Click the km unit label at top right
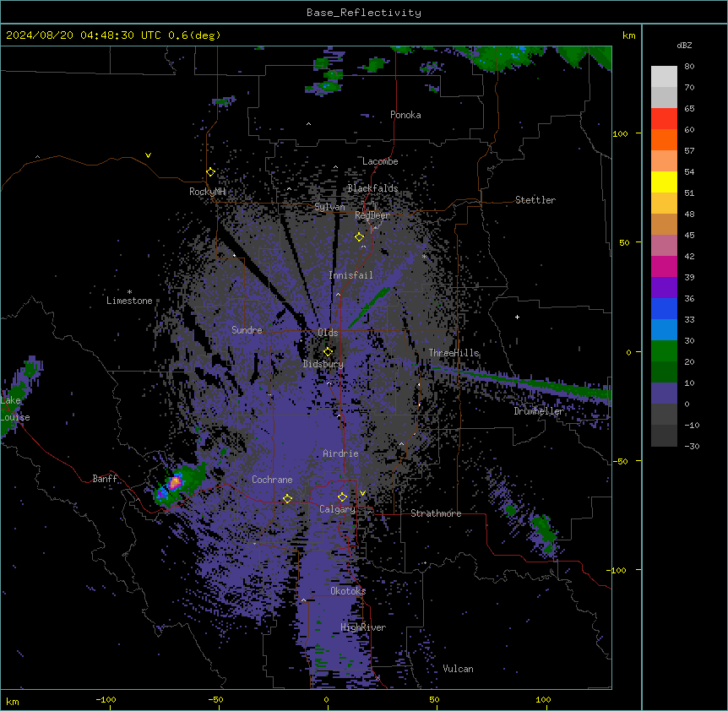Viewport: 728px width, 711px height. click(x=628, y=35)
